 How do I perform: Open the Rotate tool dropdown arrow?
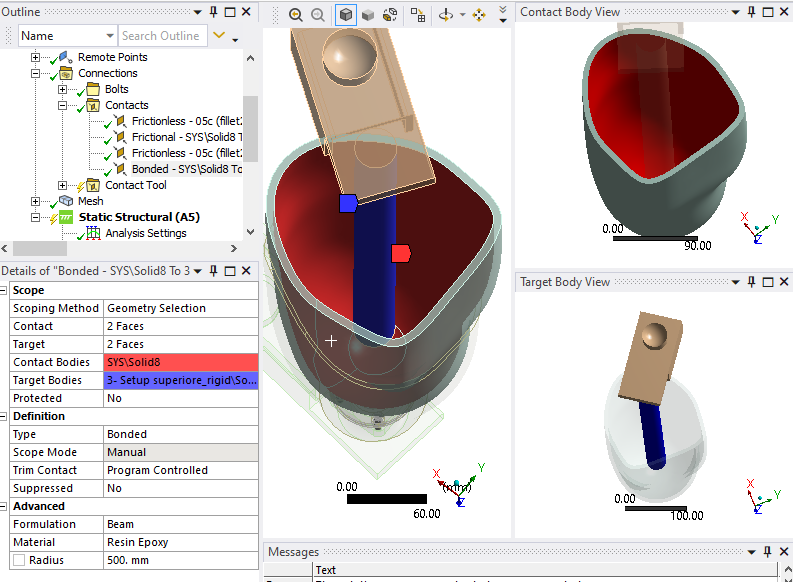pyautogui.click(x=462, y=15)
